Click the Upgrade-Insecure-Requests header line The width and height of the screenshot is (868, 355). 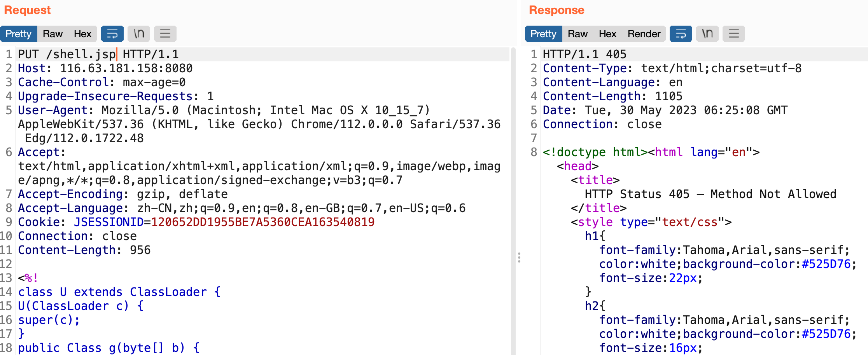[x=116, y=96]
